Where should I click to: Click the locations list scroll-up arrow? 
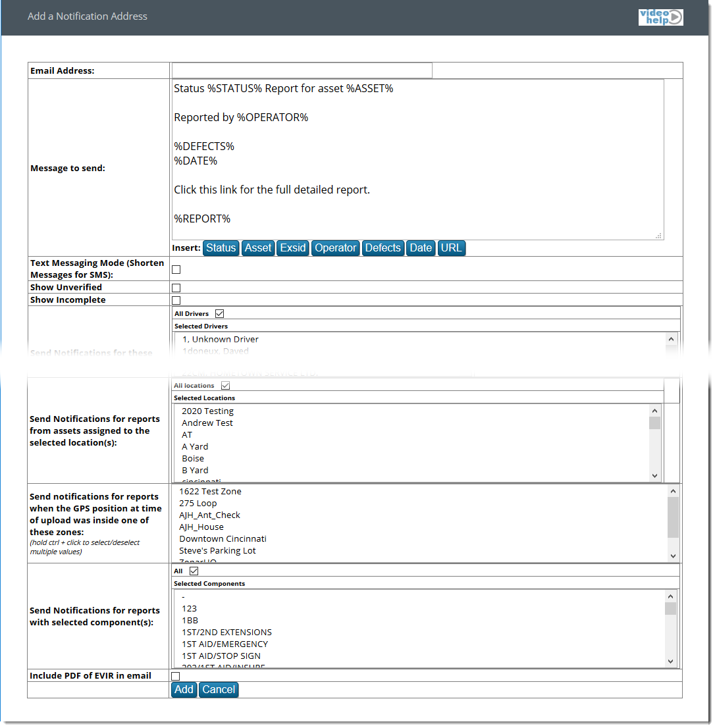pos(654,411)
